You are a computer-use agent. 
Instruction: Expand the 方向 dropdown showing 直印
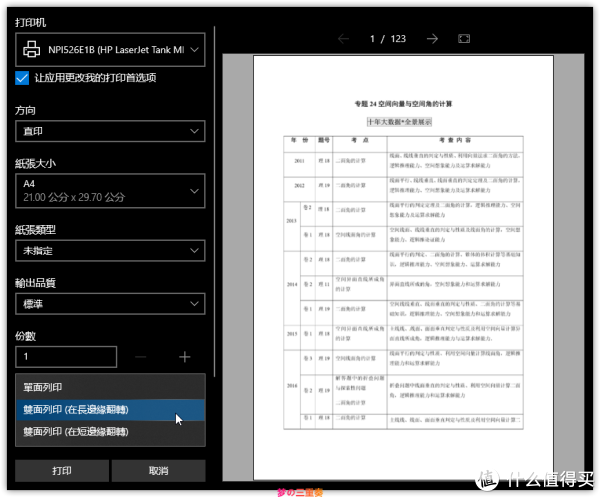click(x=111, y=131)
